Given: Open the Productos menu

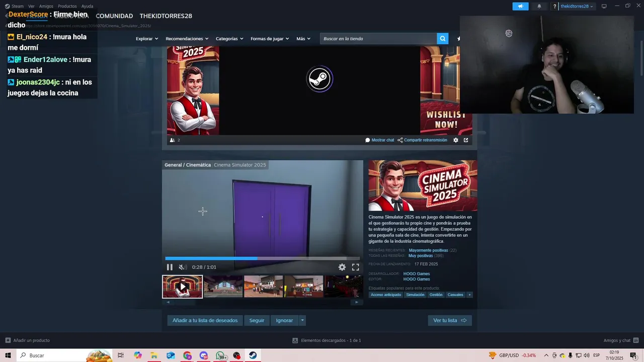Looking at the screenshot, I should click(67, 7).
